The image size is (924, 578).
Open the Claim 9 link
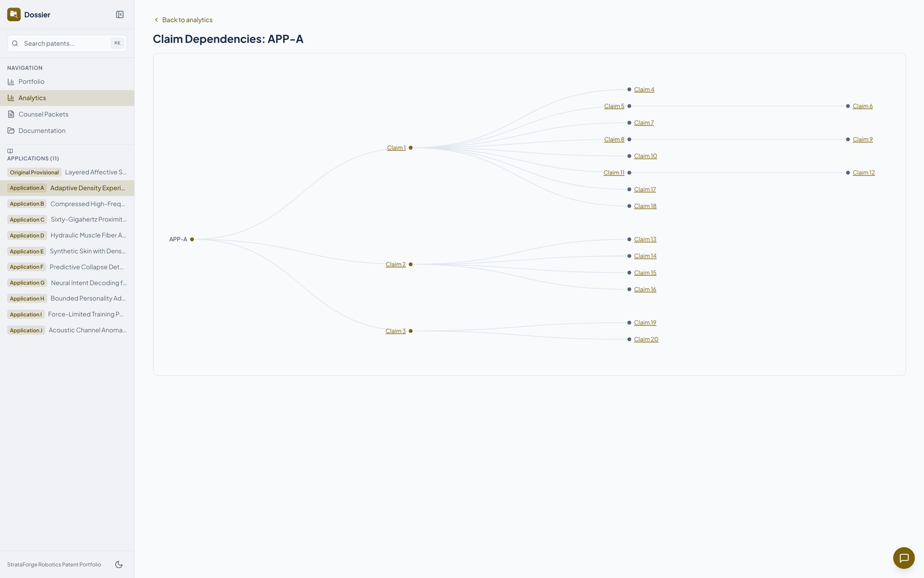tap(863, 139)
